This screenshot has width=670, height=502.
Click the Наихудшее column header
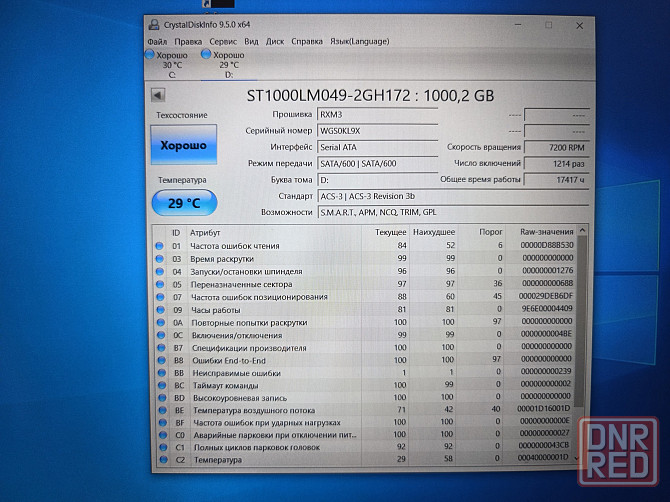[433, 232]
